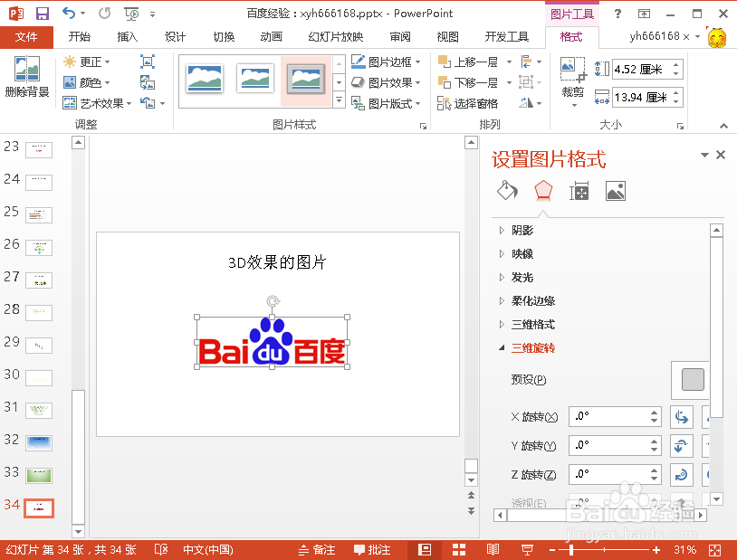The width and height of the screenshot is (737, 560).
Task: Open the File (文件) tab
Action: point(26,37)
